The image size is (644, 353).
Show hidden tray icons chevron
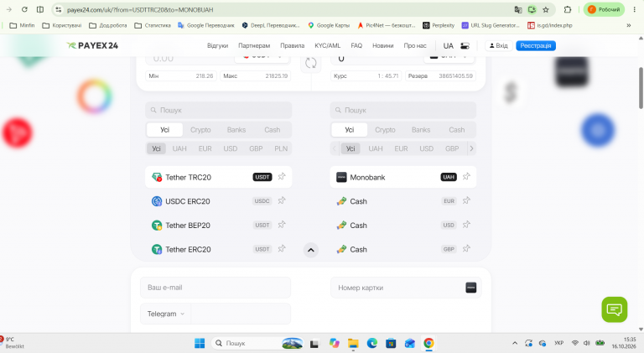515,343
